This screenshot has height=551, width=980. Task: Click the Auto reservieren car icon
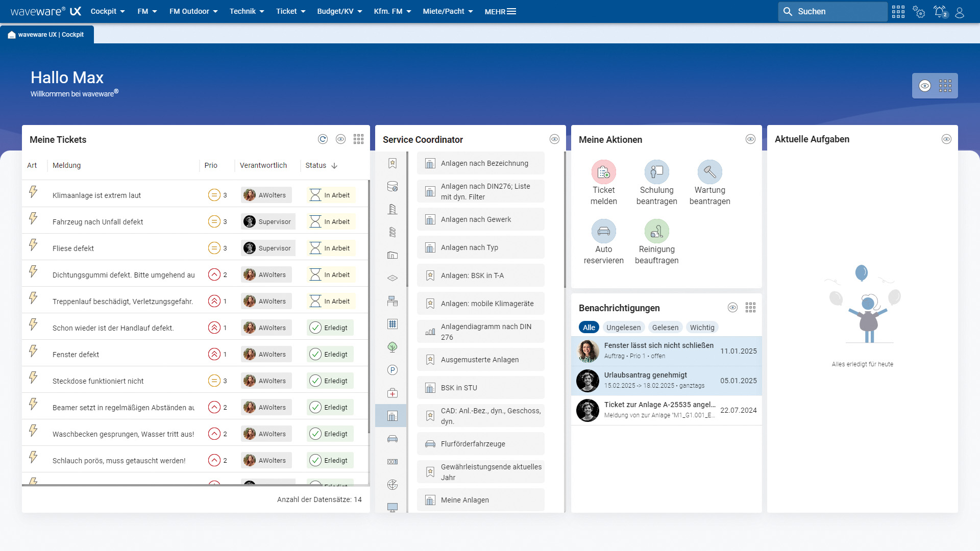click(603, 232)
